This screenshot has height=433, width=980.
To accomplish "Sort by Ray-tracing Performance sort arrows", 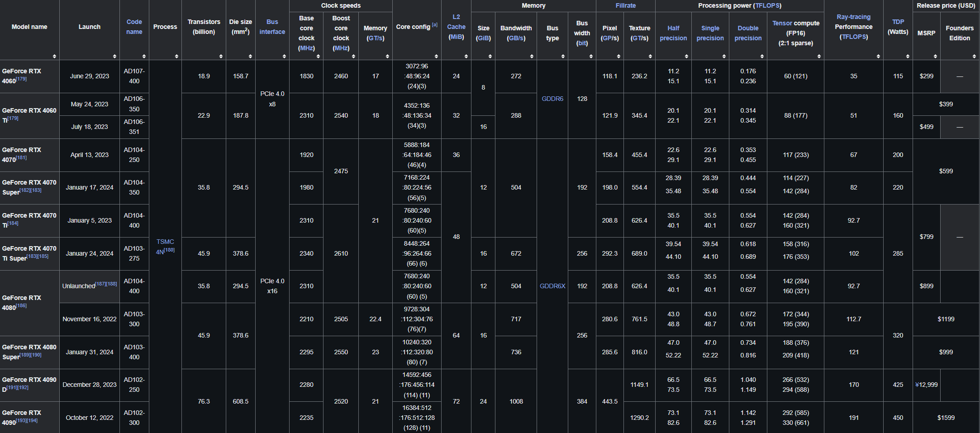I will click(x=878, y=56).
